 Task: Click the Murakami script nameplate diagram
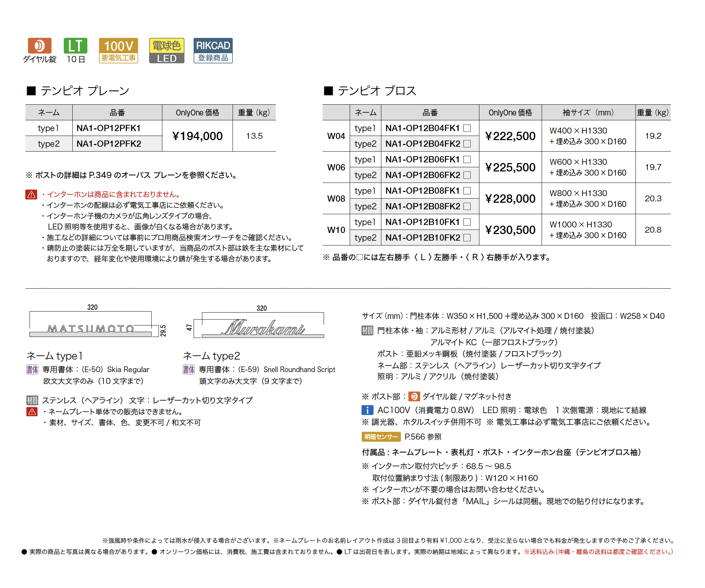click(264, 328)
